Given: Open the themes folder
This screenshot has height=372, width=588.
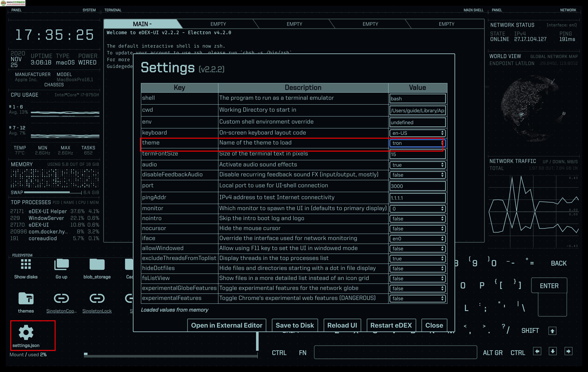Looking at the screenshot, I should pyautogui.click(x=26, y=303).
